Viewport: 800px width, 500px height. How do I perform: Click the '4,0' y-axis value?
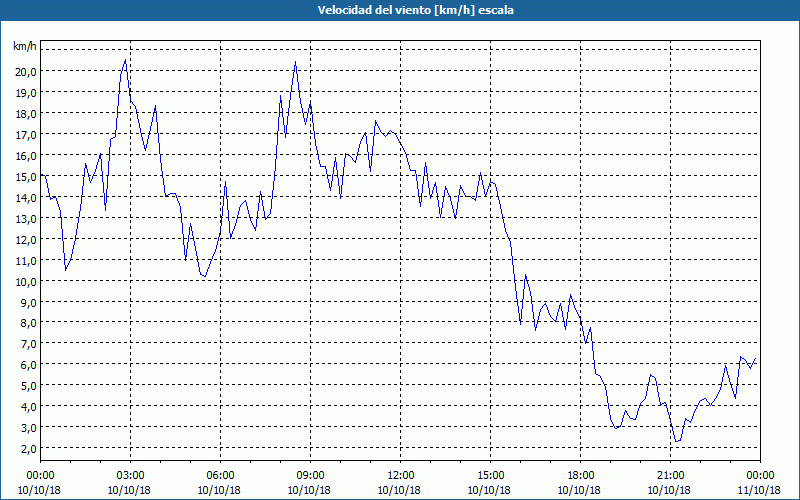point(29,406)
